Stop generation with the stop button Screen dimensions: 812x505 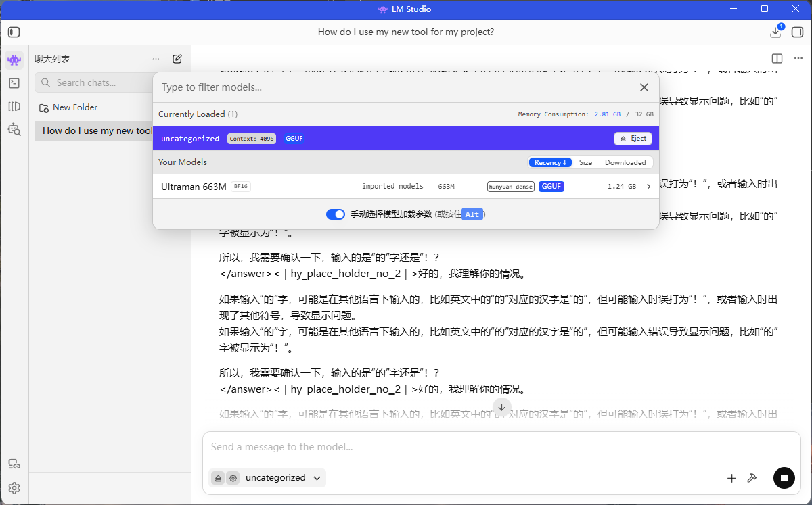point(784,478)
